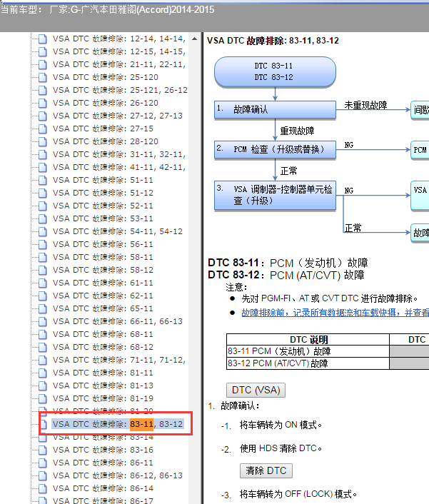Click flowchart step 2 PCM 检查 box
The width and height of the screenshot is (429, 504).
275,149
